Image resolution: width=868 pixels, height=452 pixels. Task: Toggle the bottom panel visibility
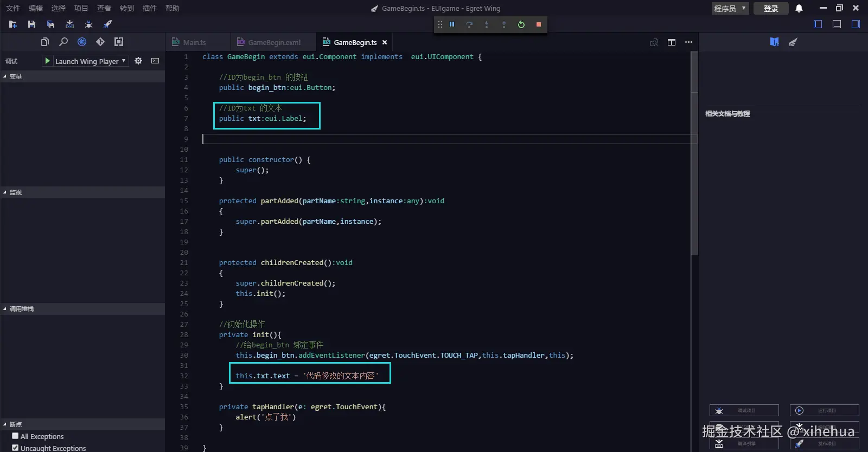tap(837, 24)
